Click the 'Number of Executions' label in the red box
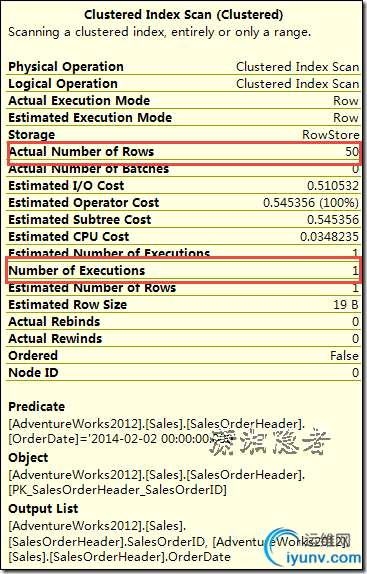 pos(77,271)
